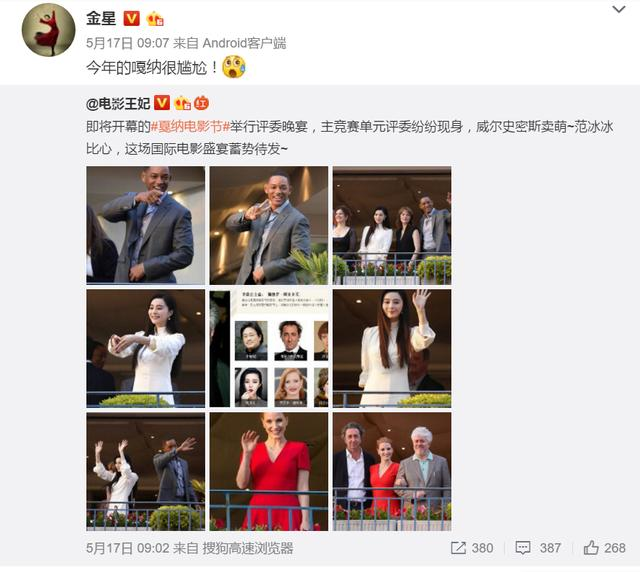Expand the post options chevron arrow

tap(619, 9)
